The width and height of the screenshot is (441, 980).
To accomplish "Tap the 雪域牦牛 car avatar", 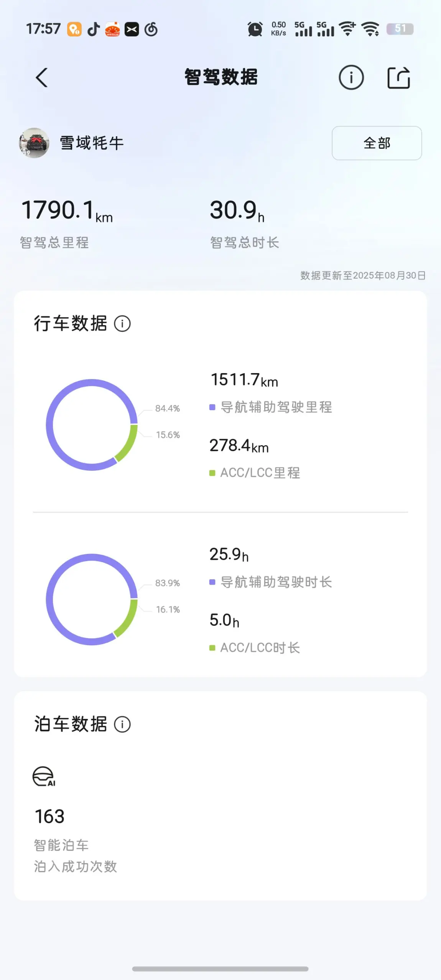I will 34,143.
